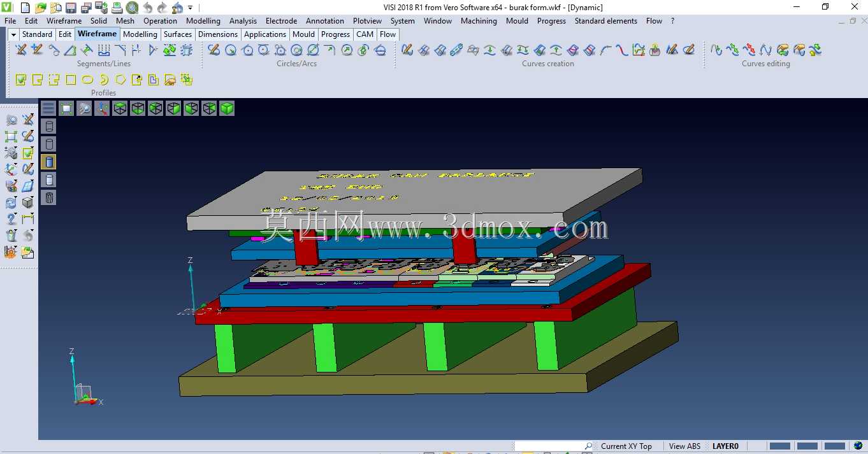Viewport: 868px width, 454px height.
Task: Click the first Curves creation tool icon
Action: (x=407, y=50)
